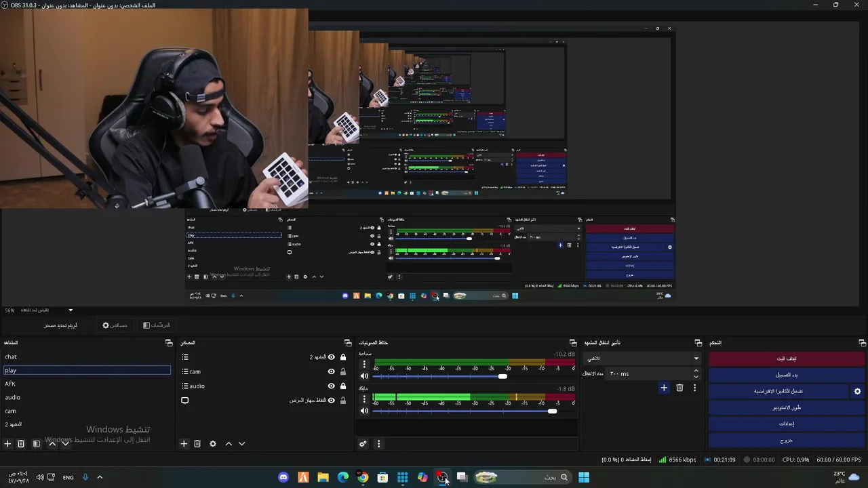868x488 pixels.
Task: Pop out the Audio Mixer dock panel icon
Action: 573,343
